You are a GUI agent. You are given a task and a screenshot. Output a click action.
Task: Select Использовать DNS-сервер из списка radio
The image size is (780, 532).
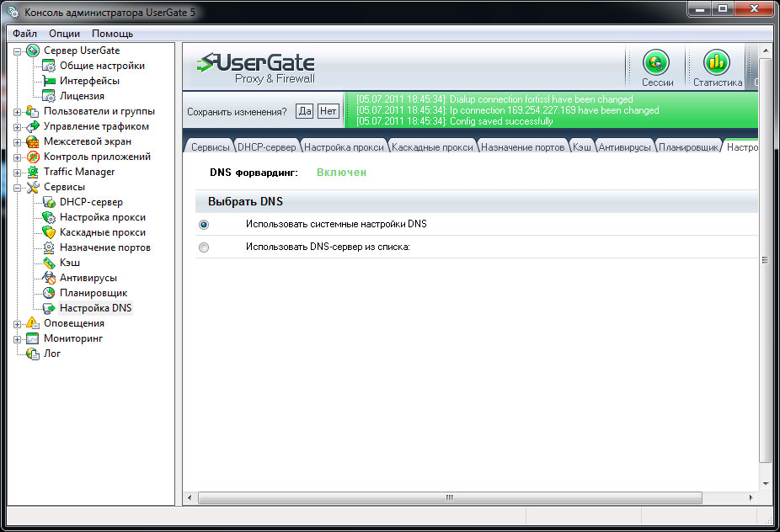coord(204,247)
